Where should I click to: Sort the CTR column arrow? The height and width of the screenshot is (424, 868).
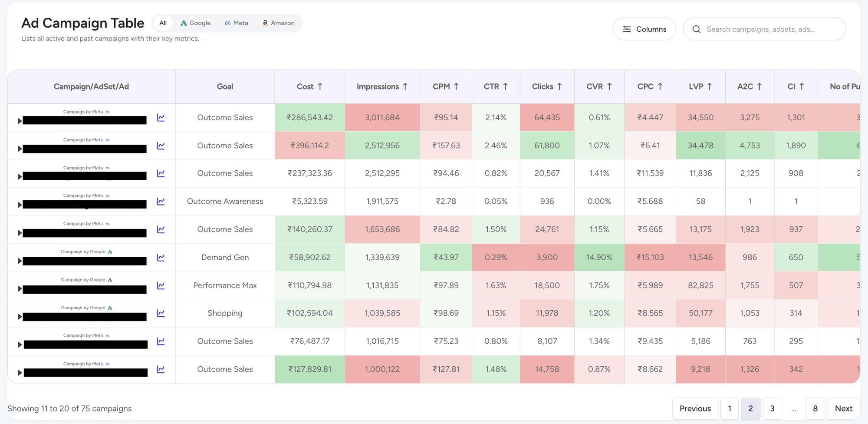(505, 86)
